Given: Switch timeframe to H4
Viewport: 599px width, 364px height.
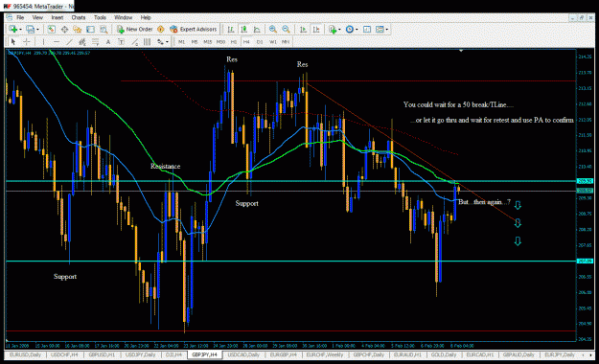Looking at the screenshot, I should 246,41.
